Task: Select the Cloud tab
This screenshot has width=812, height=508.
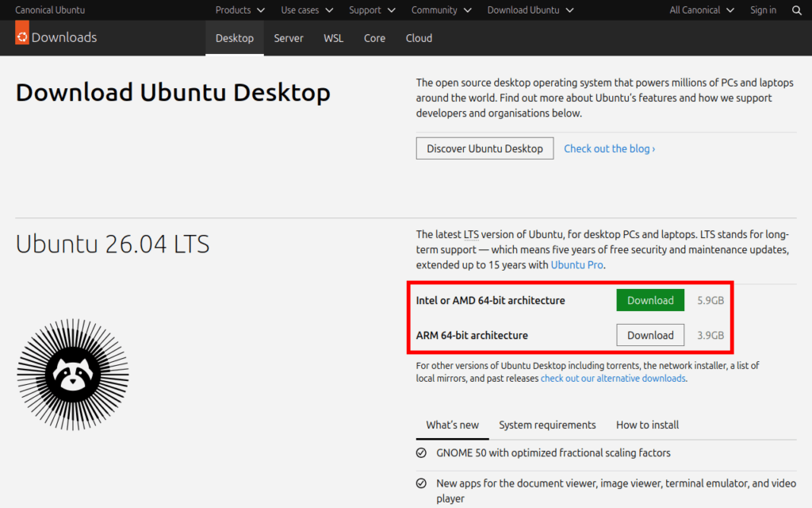Action: [x=419, y=38]
